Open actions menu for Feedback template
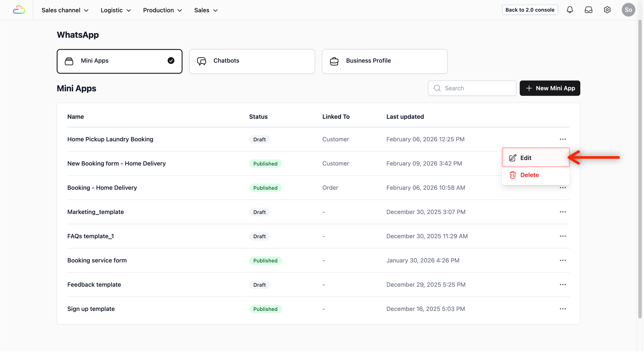Viewport: 644px width, 352px height. [x=563, y=284]
